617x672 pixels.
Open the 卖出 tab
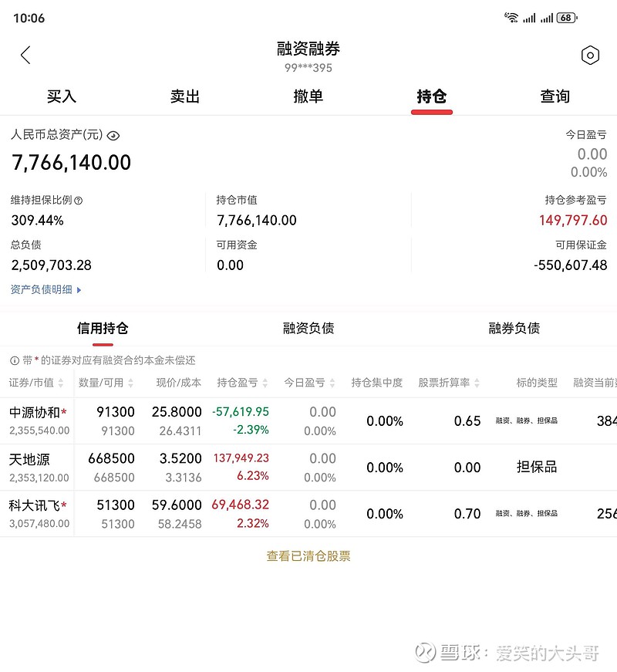[185, 96]
